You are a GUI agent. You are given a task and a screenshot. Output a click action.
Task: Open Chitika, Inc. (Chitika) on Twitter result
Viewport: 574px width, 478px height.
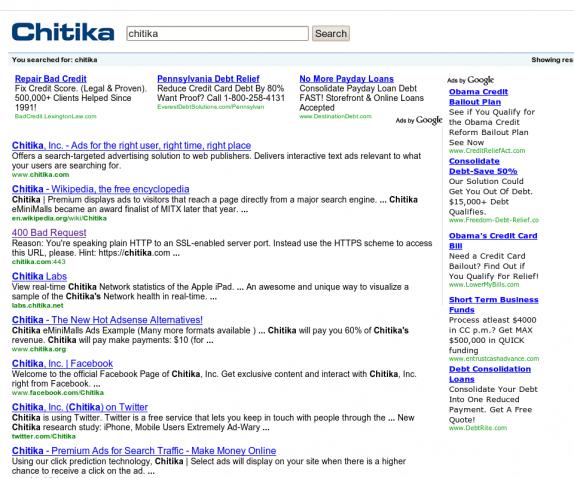(x=80, y=407)
